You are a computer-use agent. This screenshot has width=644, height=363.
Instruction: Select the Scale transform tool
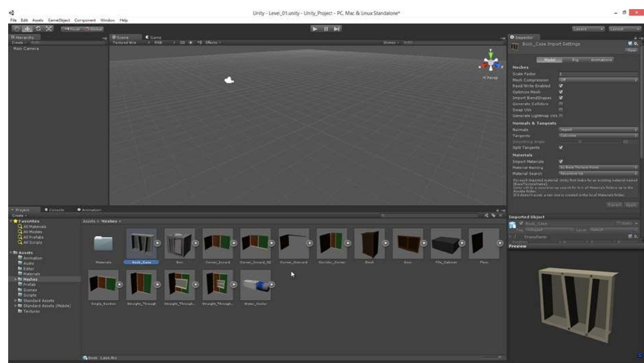coord(49,29)
